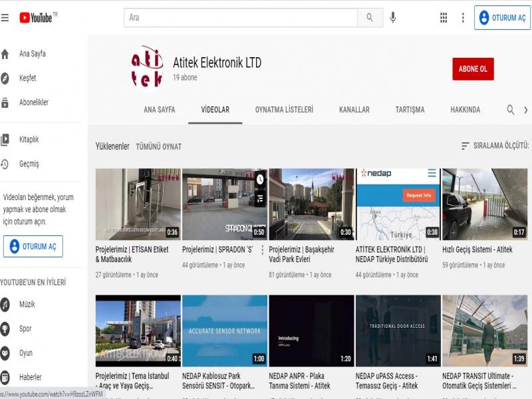Open the YouTube apps grid
This screenshot has height=399, width=532.
pos(444,17)
